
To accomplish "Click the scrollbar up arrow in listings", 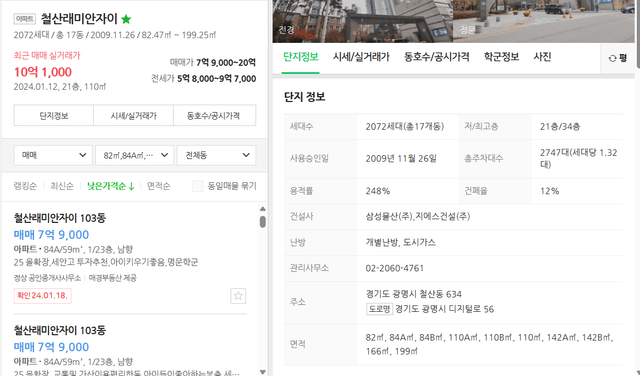I will 263,209.
